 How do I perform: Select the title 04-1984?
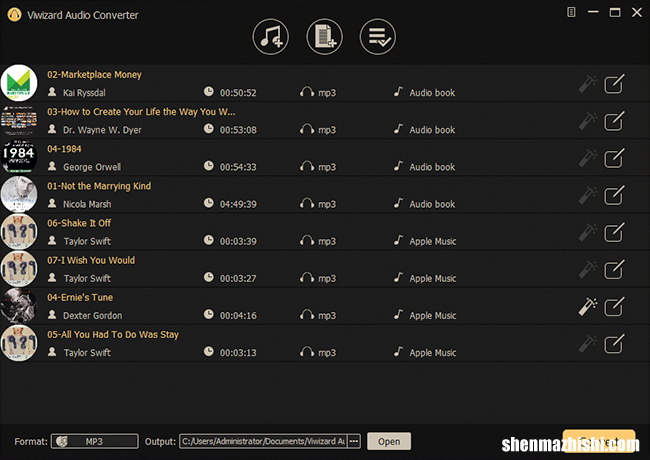(64, 149)
